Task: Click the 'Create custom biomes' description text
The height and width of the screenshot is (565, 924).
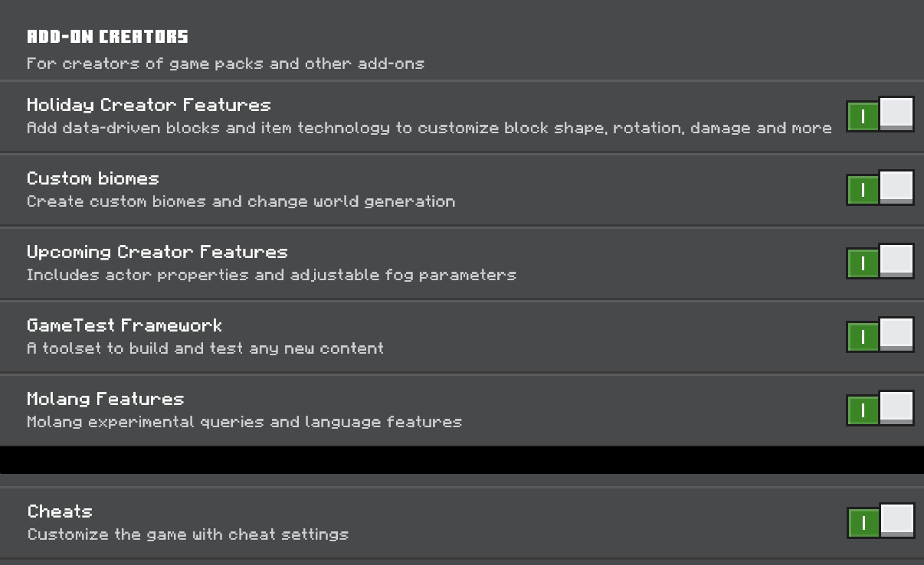Action: pos(241,201)
